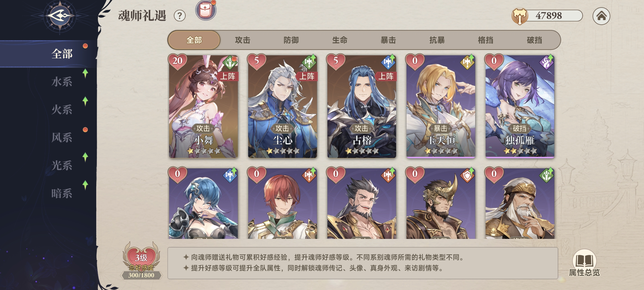
Task: Select the 破挡 filter tab
Action: click(x=534, y=40)
